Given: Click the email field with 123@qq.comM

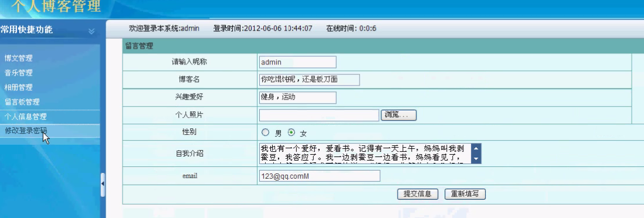Looking at the screenshot, I should [x=320, y=176].
